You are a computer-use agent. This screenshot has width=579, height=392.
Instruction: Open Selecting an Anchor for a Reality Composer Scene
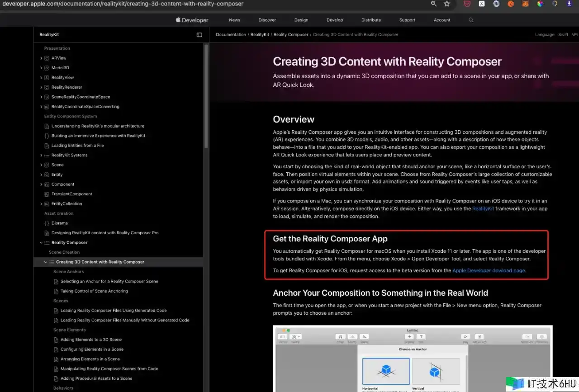109,282
